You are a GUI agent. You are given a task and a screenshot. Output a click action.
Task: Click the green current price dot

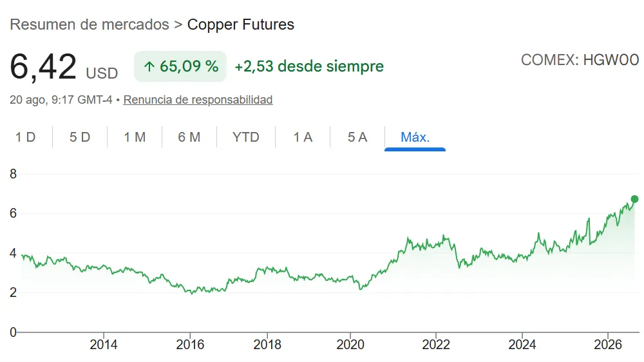click(x=634, y=199)
